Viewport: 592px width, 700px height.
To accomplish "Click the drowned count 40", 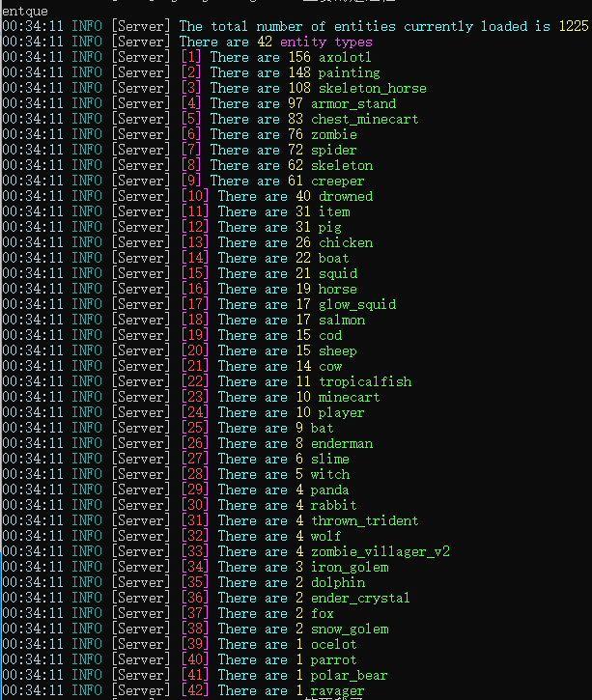I will [303, 196].
